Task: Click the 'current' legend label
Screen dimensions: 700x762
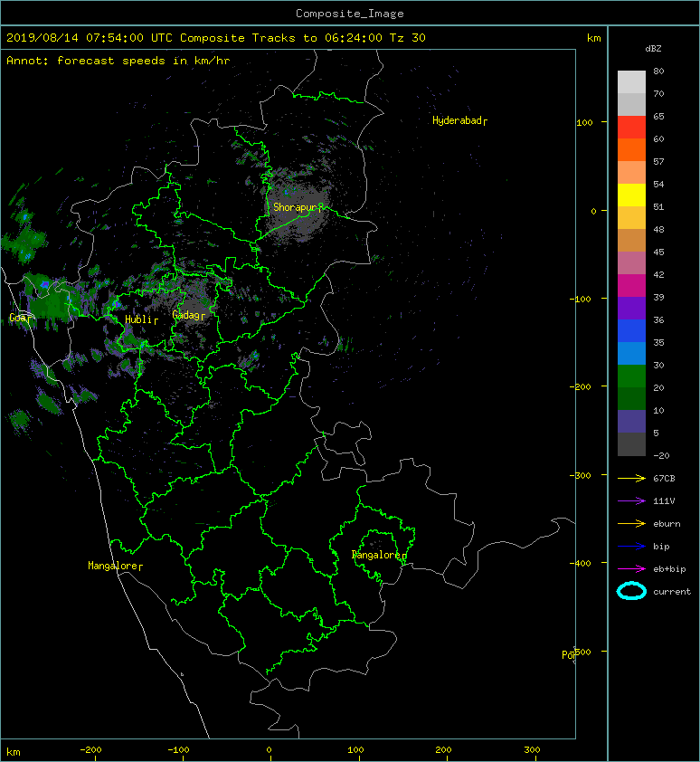Action: pos(672,592)
